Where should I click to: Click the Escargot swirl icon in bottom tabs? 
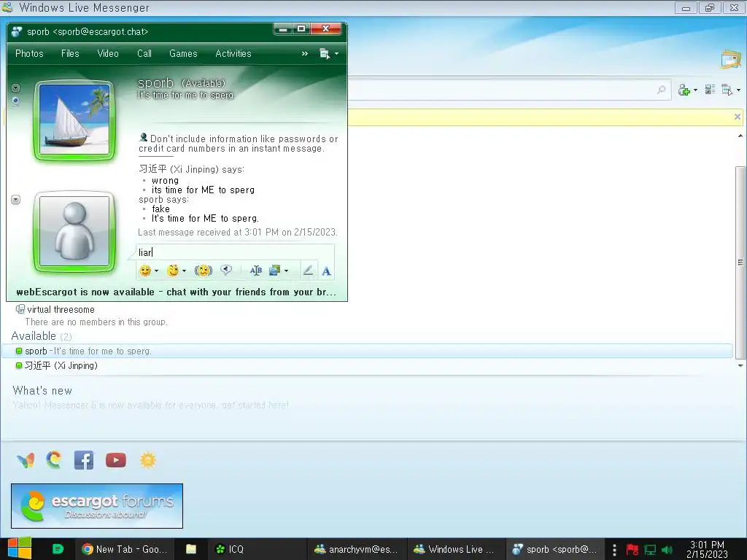tap(54, 460)
